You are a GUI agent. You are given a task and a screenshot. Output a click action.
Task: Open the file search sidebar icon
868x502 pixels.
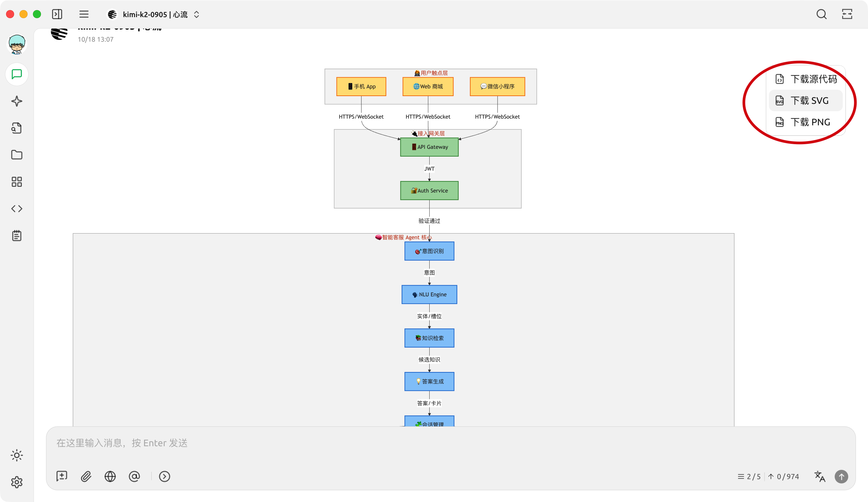(17, 128)
